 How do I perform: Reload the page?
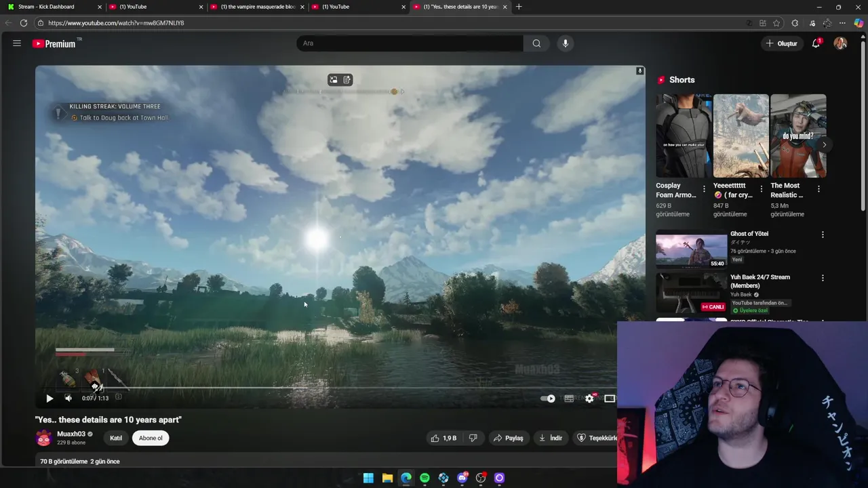24,23
